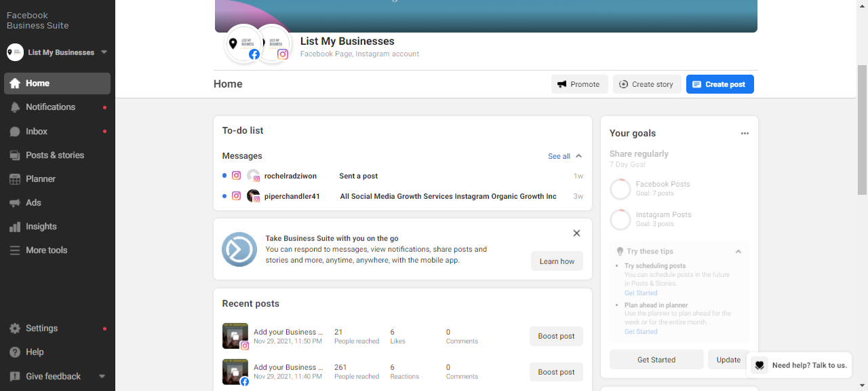868x391 pixels.
Task: Boost the 11:40 PM Facebook post
Action: [556, 372]
